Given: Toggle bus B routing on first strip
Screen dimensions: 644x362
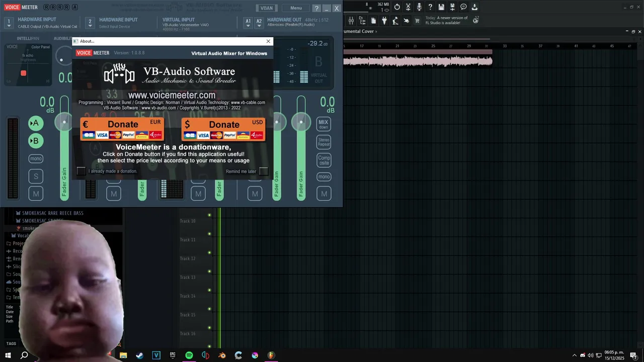Looking at the screenshot, I should pos(36,141).
